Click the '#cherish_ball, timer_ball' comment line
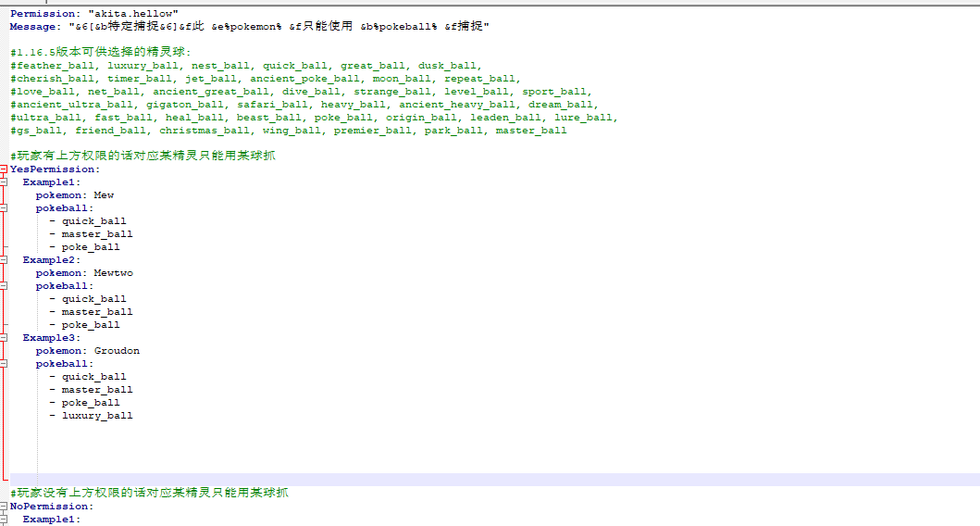This screenshot has width=980, height=526. (266, 79)
